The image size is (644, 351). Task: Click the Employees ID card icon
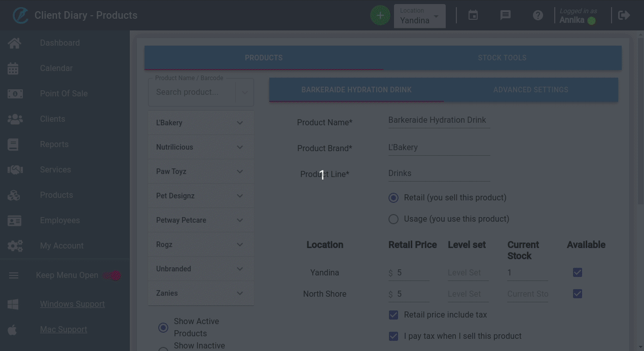click(x=15, y=221)
